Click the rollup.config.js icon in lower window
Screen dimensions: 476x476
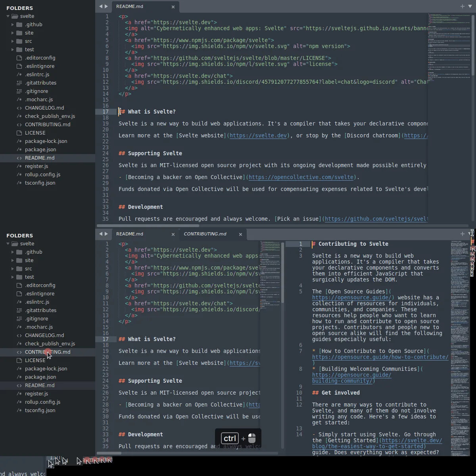pyautogui.click(x=19, y=402)
